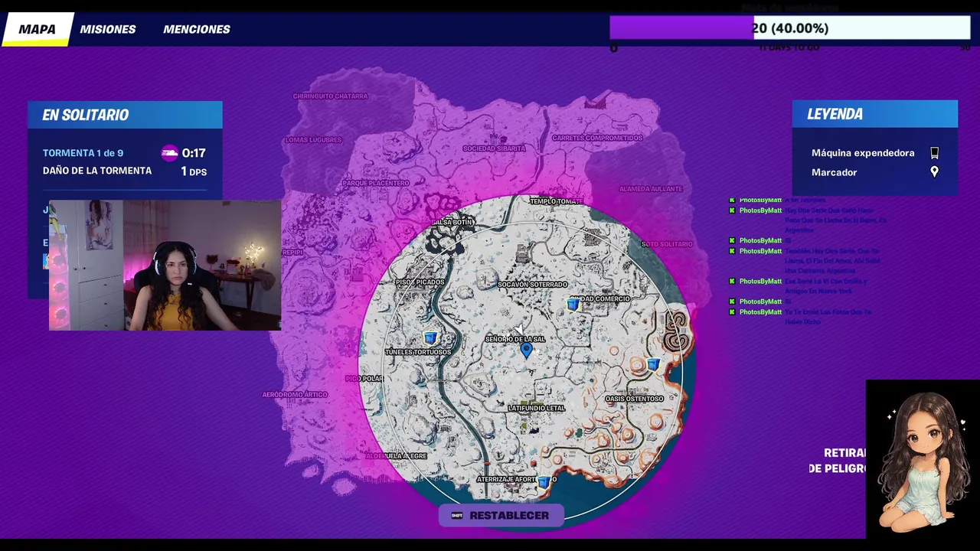Screen dimensions: 980x551
Task: Click Oasis Ostentoso map label
Action: tap(635, 399)
